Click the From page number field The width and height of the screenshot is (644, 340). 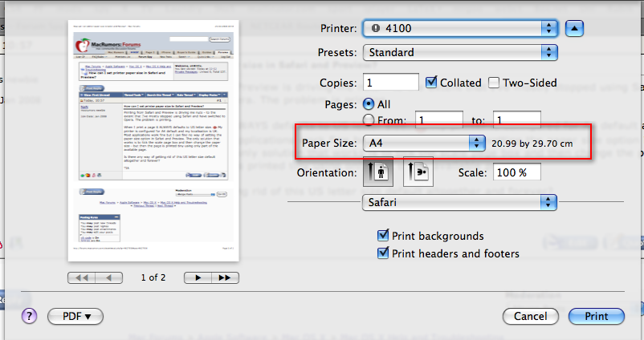click(439, 119)
